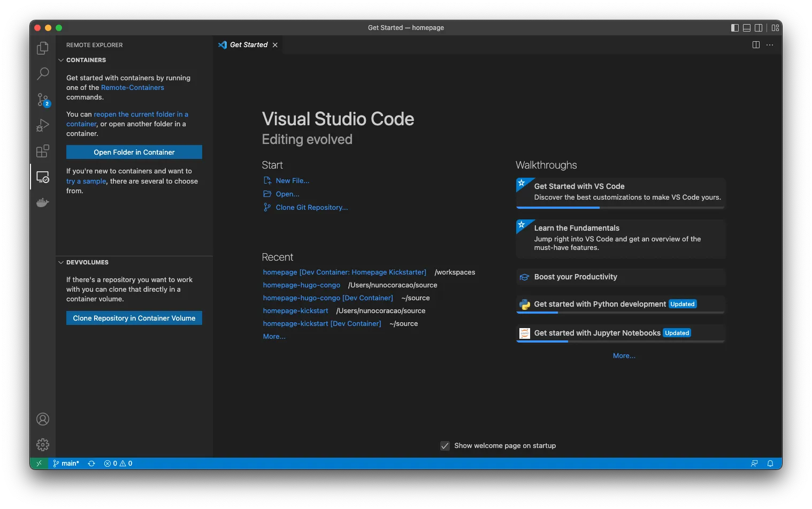The width and height of the screenshot is (812, 509).
Task: Click the Visual Studio Code heading
Action: click(338, 119)
